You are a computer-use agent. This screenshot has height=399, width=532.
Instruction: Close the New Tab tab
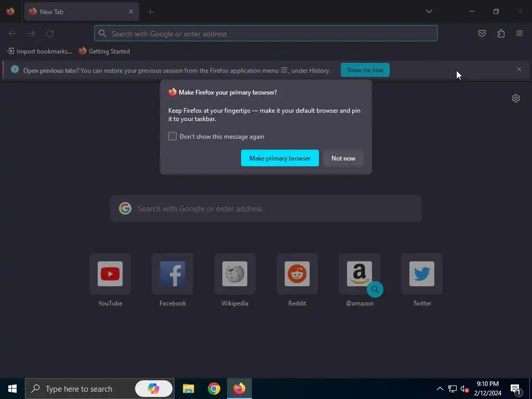coord(130,11)
